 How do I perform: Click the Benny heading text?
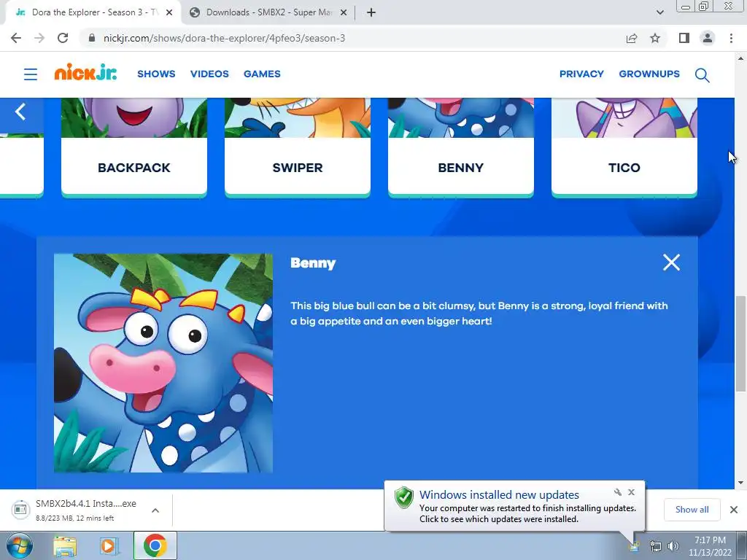pos(313,263)
